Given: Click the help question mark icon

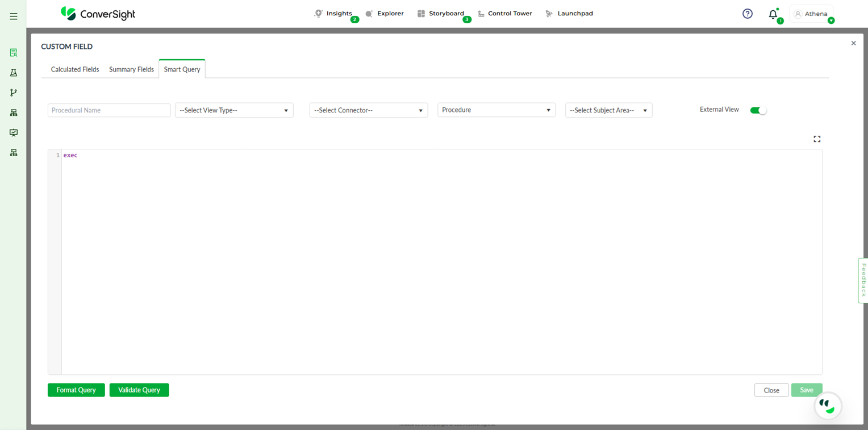Looking at the screenshot, I should [748, 14].
